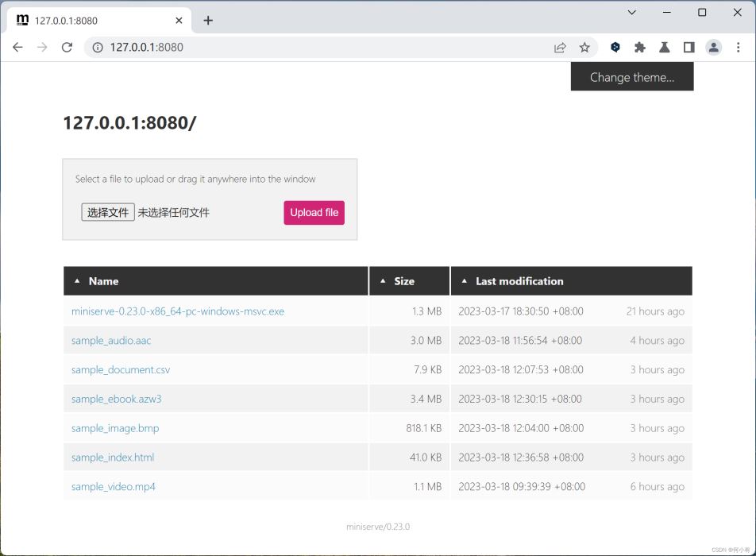The image size is (756, 556).
Task: Open the Extensions puzzle icon
Action: pos(639,47)
